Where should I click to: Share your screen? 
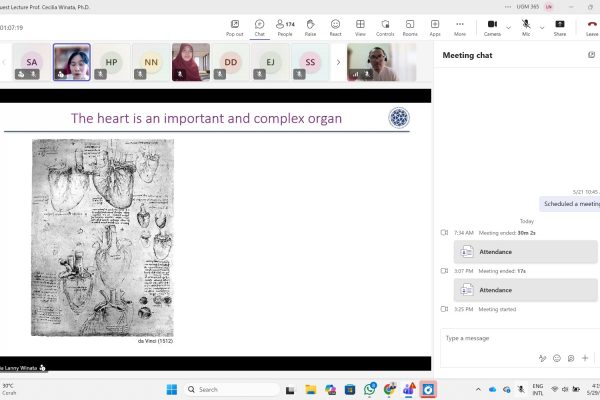559,28
